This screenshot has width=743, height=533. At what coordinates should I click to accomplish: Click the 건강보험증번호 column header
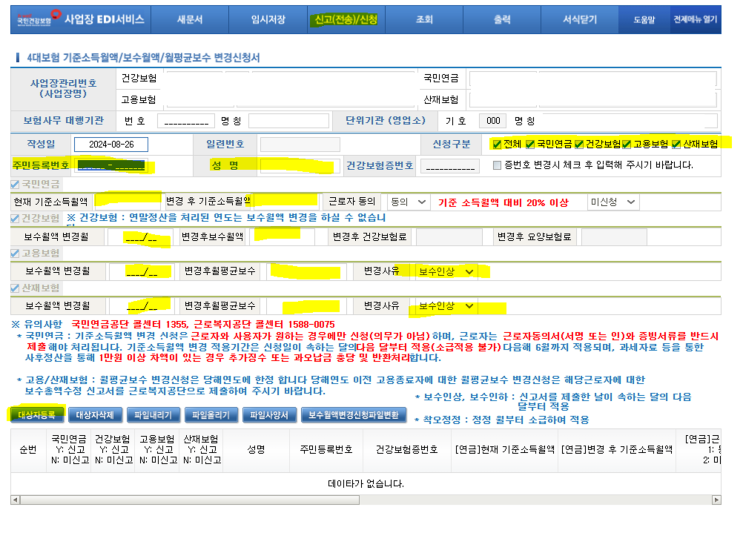[407, 450]
